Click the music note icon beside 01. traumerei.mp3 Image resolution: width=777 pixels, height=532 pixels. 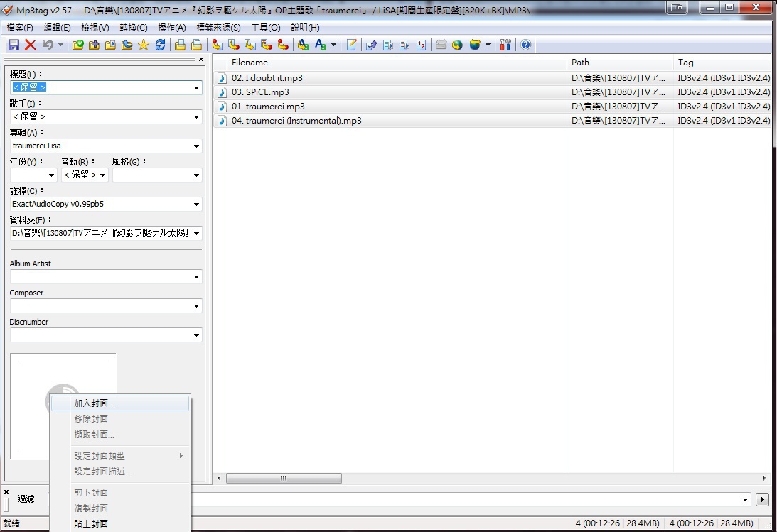(x=222, y=107)
